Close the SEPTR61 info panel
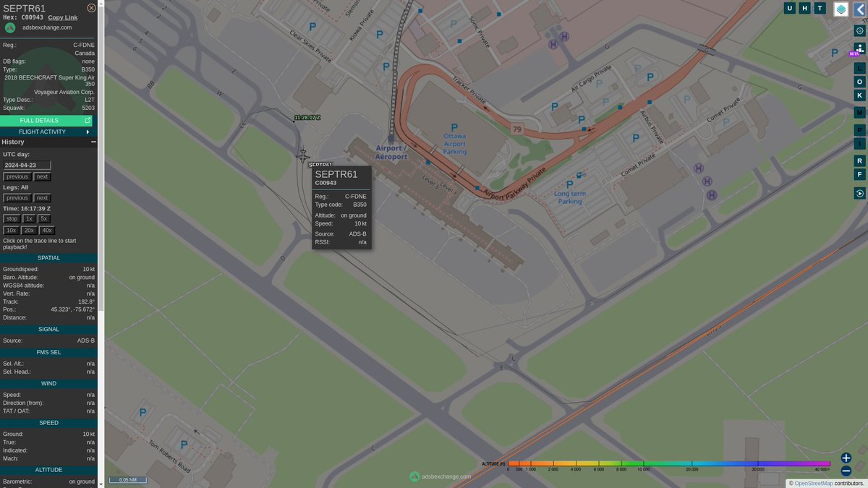Image resolution: width=868 pixels, height=488 pixels. point(91,8)
